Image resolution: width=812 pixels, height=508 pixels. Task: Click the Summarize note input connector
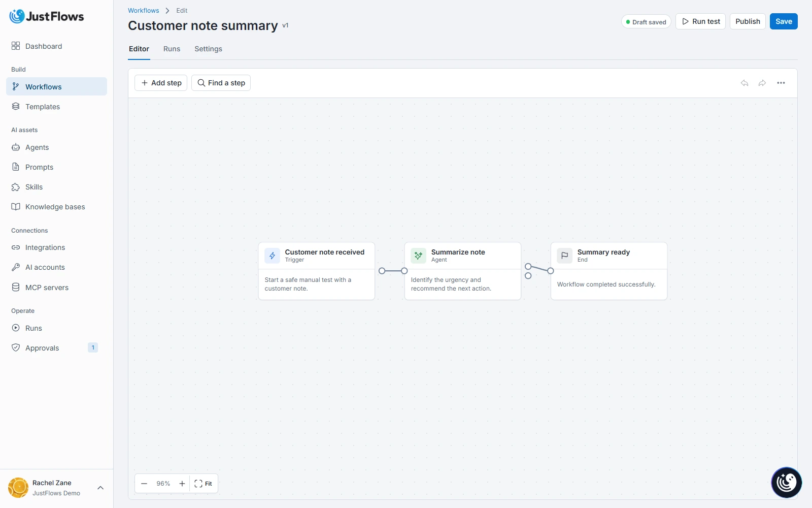[x=404, y=271]
